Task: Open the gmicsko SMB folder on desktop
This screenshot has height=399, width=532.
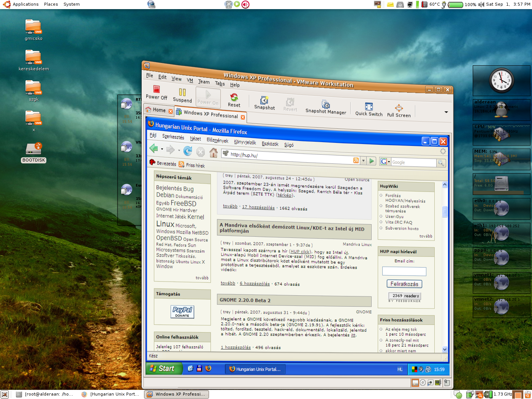Action: point(33,30)
